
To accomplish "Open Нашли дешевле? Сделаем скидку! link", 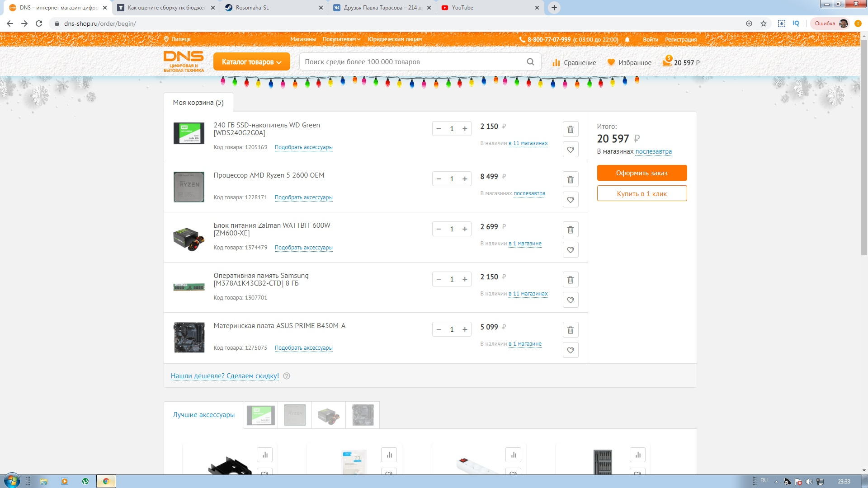I will pos(225,376).
